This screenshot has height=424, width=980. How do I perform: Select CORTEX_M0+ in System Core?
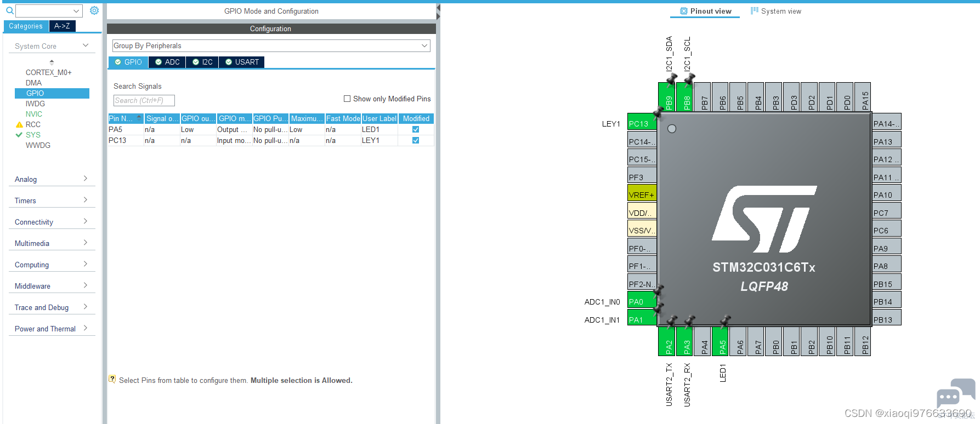49,72
